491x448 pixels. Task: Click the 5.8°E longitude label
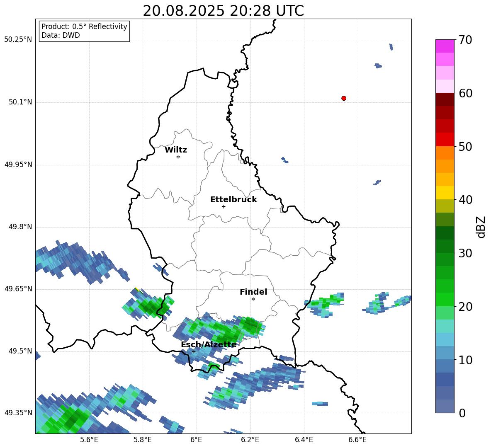tap(143, 440)
